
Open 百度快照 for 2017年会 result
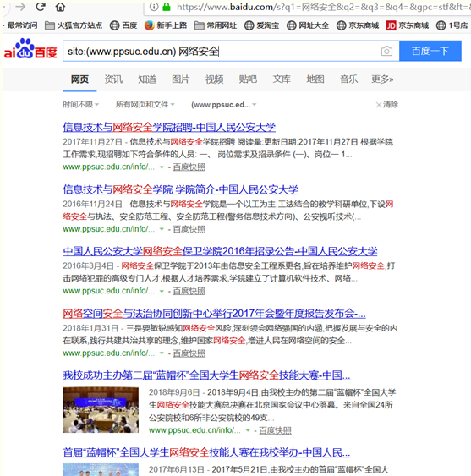(x=189, y=353)
